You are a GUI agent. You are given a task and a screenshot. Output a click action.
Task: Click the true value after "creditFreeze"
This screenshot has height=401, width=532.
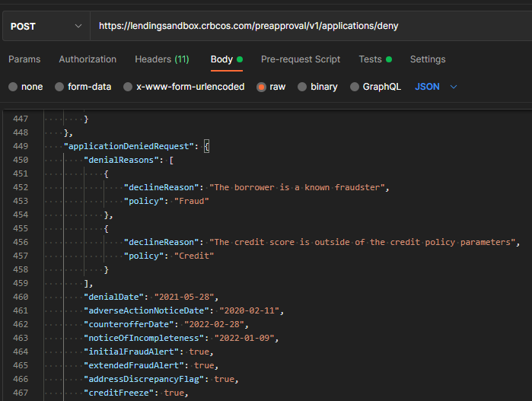coord(174,393)
